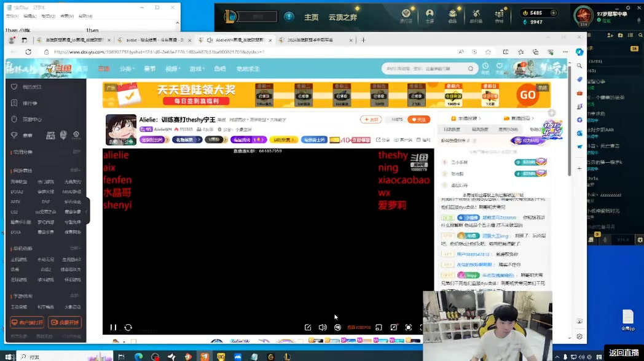
Task: Open the first heart item in left sidebar
Action: pos(26,87)
